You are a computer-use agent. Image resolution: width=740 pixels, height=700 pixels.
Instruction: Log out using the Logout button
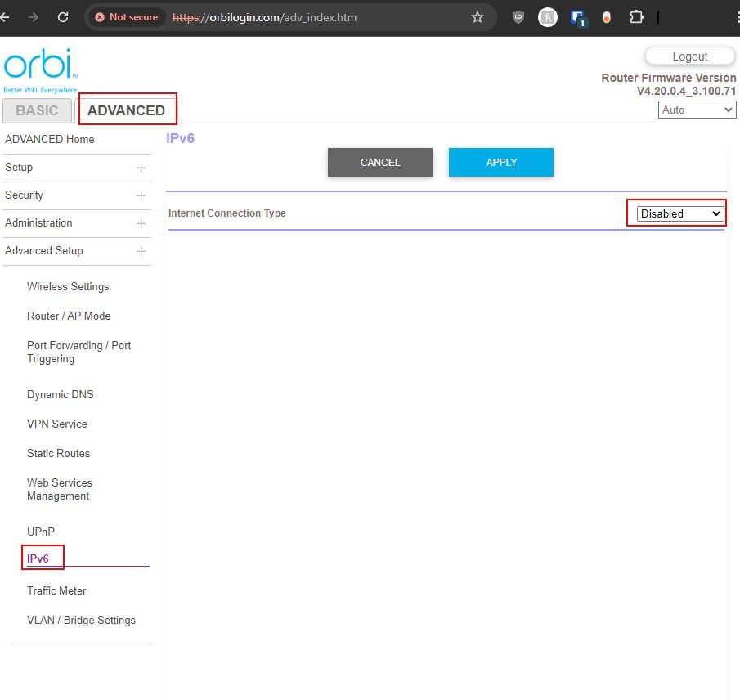pyautogui.click(x=689, y=56)
